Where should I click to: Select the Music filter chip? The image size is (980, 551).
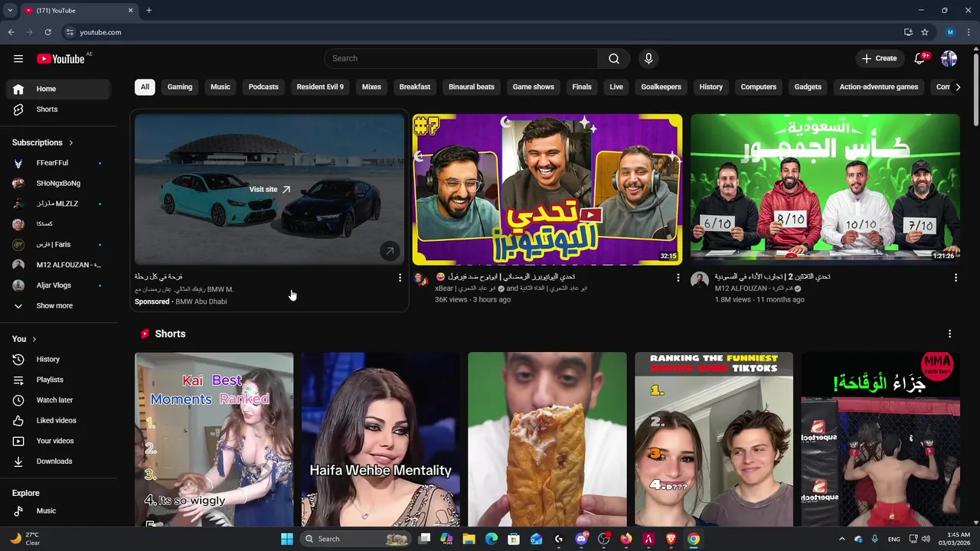click(220, 87)
